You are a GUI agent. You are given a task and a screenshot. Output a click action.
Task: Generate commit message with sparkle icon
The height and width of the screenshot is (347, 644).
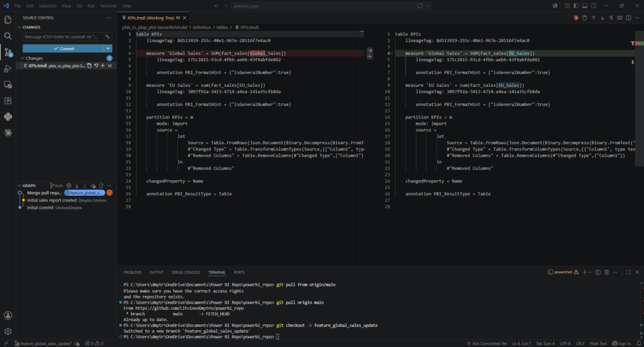click(108, 37)
